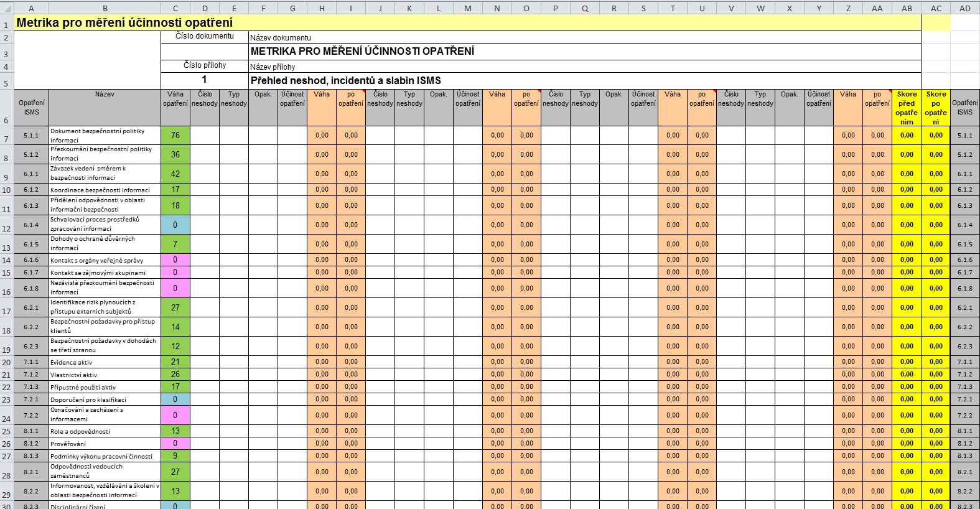This screenshot has height=509, width=980.
Task: Click weight cell 18 for 6.1.3
Action: pyautogui.click(x=175, y=206)
